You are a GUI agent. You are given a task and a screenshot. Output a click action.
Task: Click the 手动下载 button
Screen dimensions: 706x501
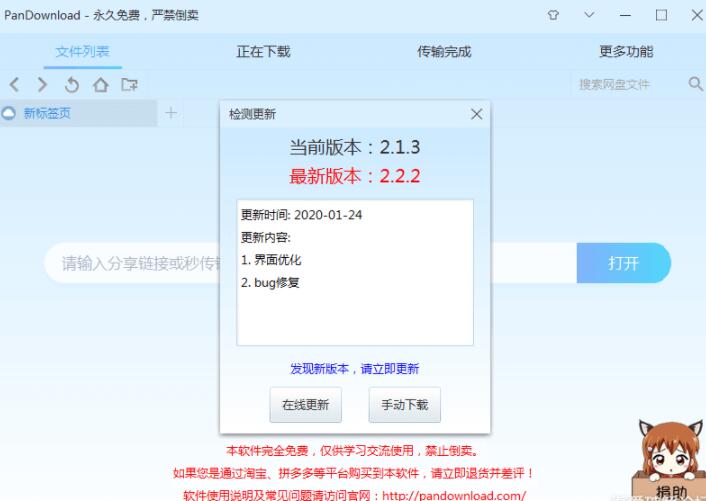(405, 405)
